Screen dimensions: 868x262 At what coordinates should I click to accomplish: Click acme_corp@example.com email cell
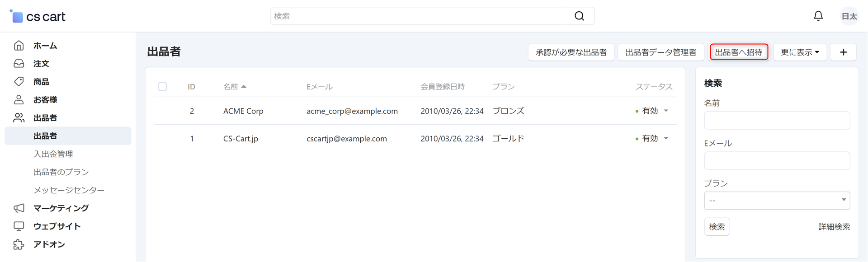click(x=352, y=111)
